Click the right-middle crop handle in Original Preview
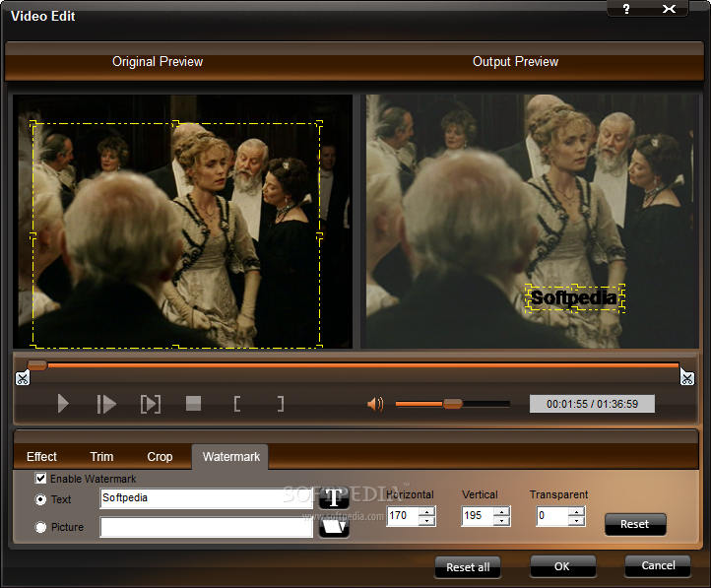 [x=320, y=235]
